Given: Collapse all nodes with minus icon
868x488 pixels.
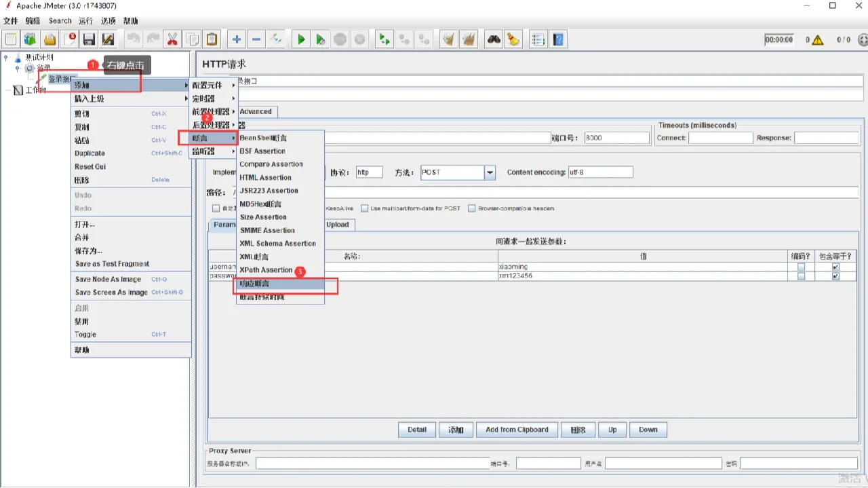Looking at the screenshot, I should coord(256,39).
